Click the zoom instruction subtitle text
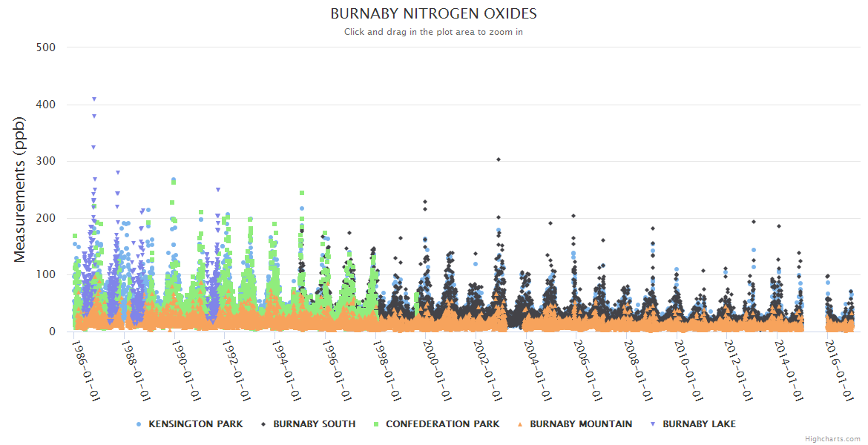868x445 pixels. coord(433,32)
